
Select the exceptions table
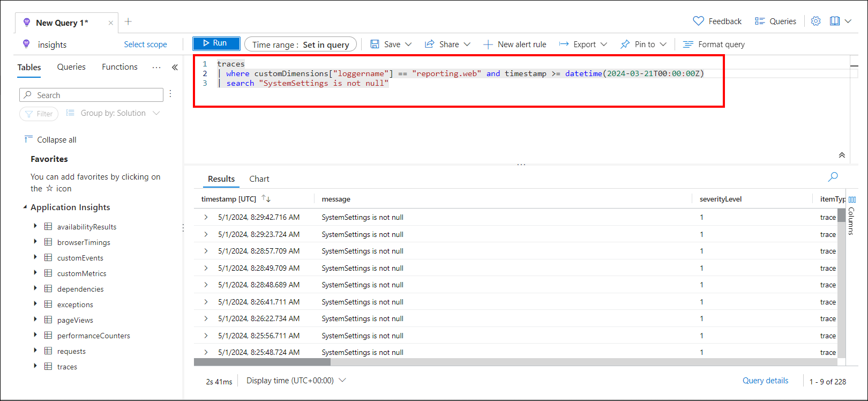[75, 305]
